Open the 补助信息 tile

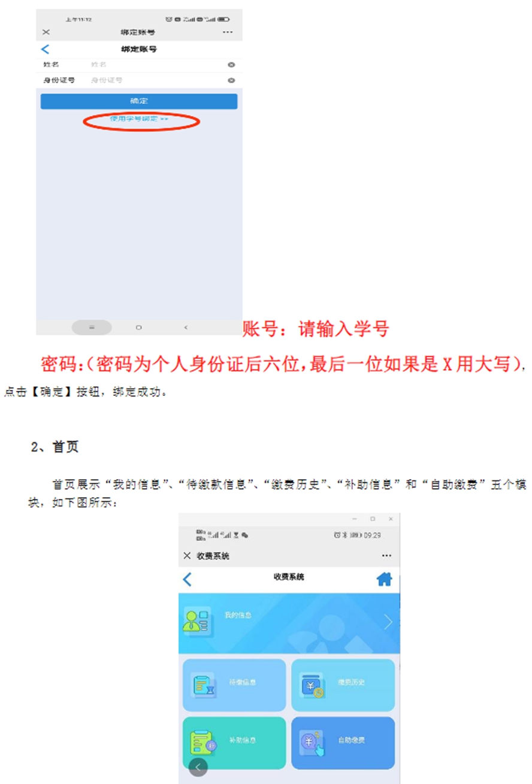pos(234,743)
